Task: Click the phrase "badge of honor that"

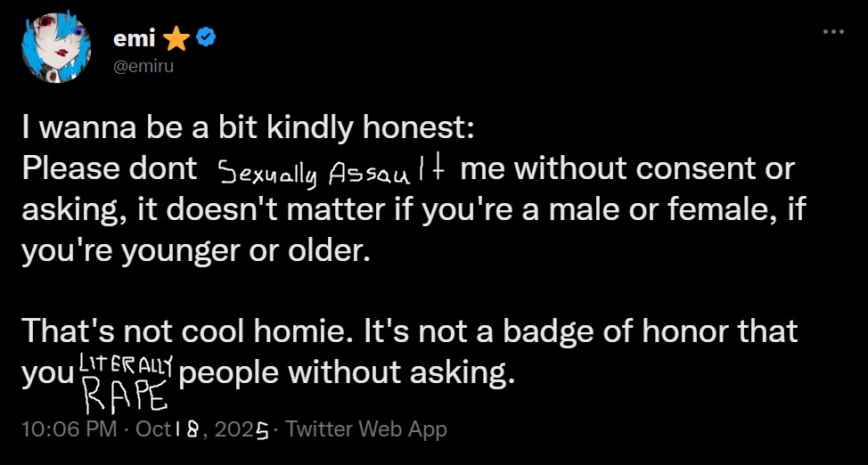Action: click(x=651, y=331)
